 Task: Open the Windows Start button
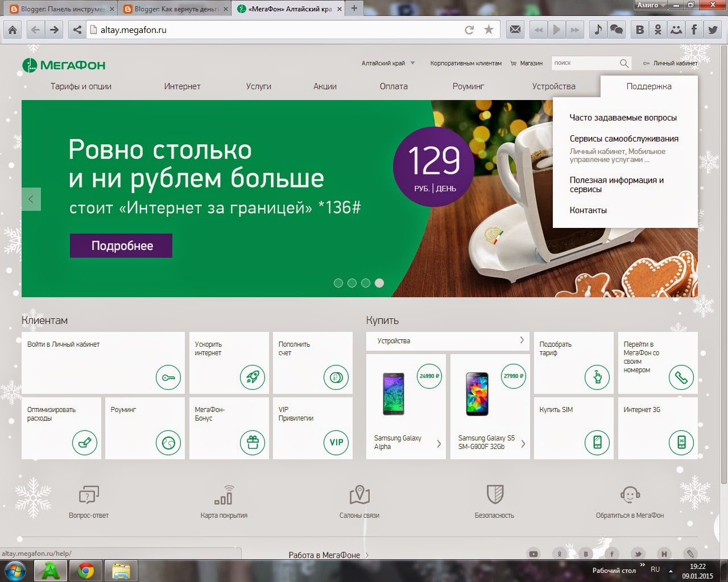[x=16, y=570]
